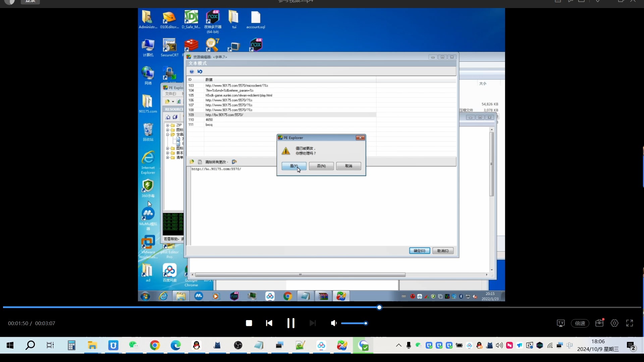
Task: Open the 百度网盘 desktop icon
Action: [x=169, y=273]
